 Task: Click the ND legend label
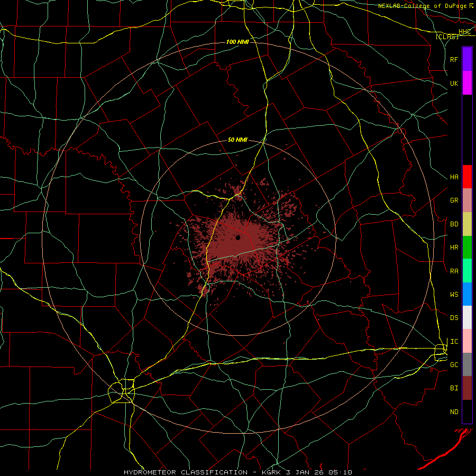[x=454, y=411]
